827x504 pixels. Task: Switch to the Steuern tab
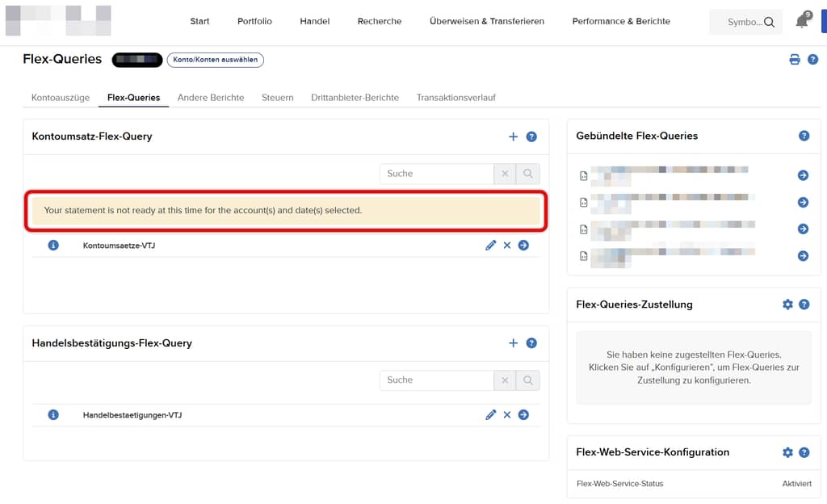coord(277,97)
